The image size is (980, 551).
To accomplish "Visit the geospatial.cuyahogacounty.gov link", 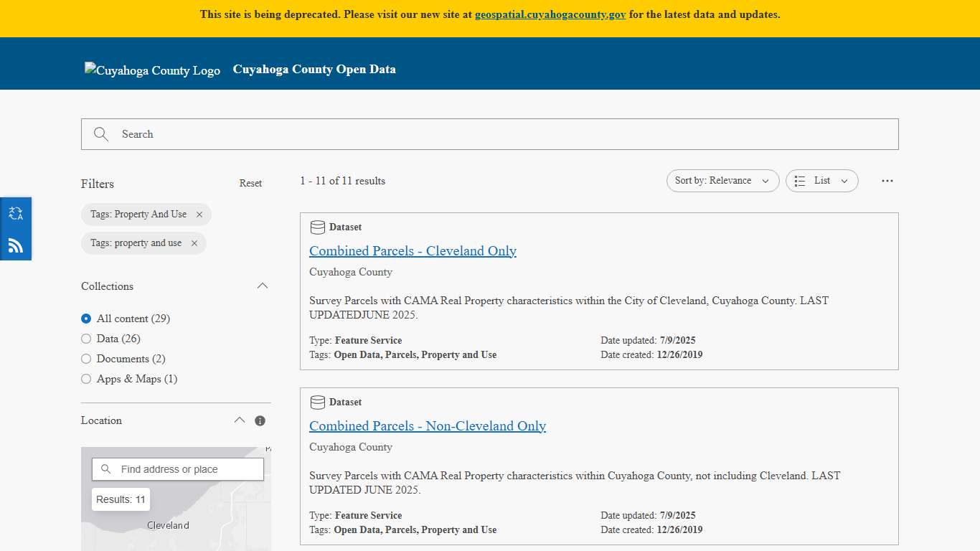I will pyautogui.click(x=550, y=14).
